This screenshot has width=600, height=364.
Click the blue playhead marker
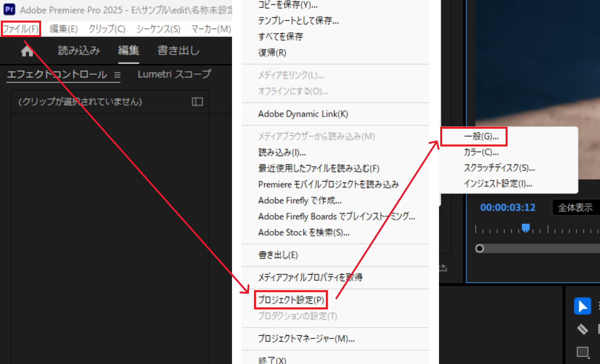pos(525,228)
